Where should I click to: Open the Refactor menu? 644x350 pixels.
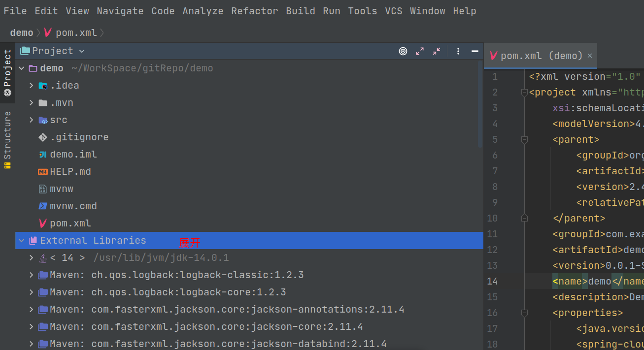pyautogui.click(x=254, y=11)
